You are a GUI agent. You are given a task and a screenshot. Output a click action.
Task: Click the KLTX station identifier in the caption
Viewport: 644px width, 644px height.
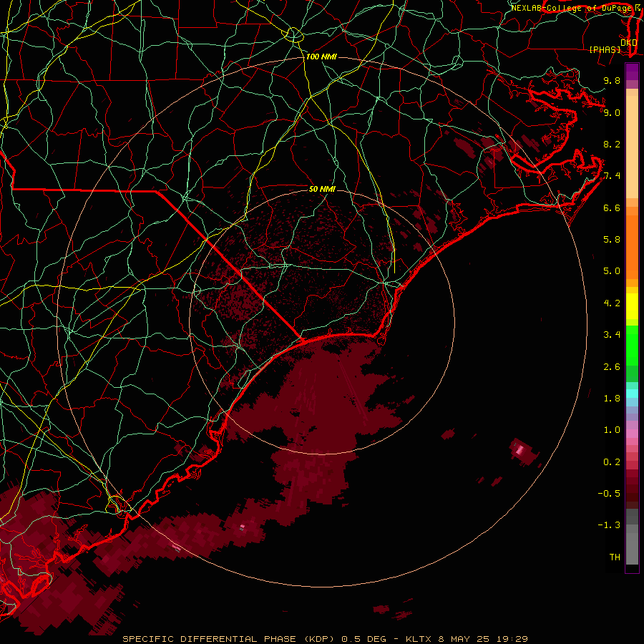click(419, 639)
